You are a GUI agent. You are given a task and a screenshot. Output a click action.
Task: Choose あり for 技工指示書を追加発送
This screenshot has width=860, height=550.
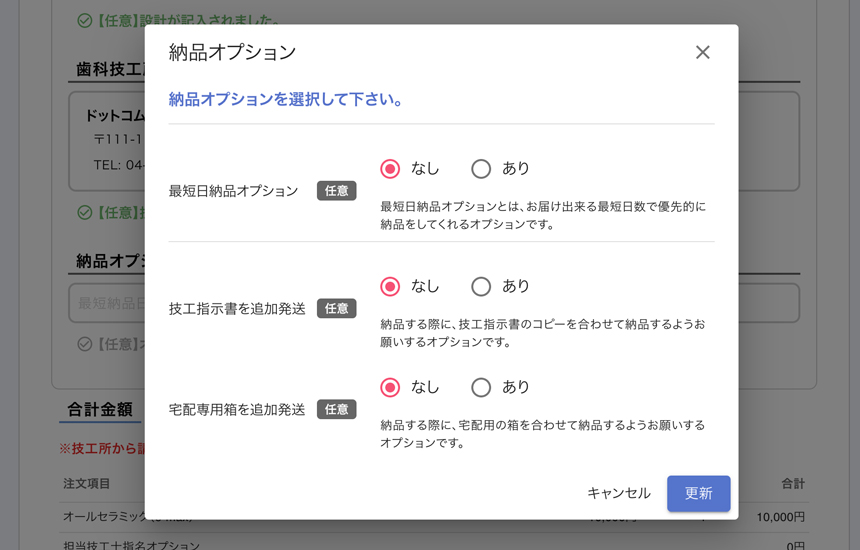[x=481, y=287]
